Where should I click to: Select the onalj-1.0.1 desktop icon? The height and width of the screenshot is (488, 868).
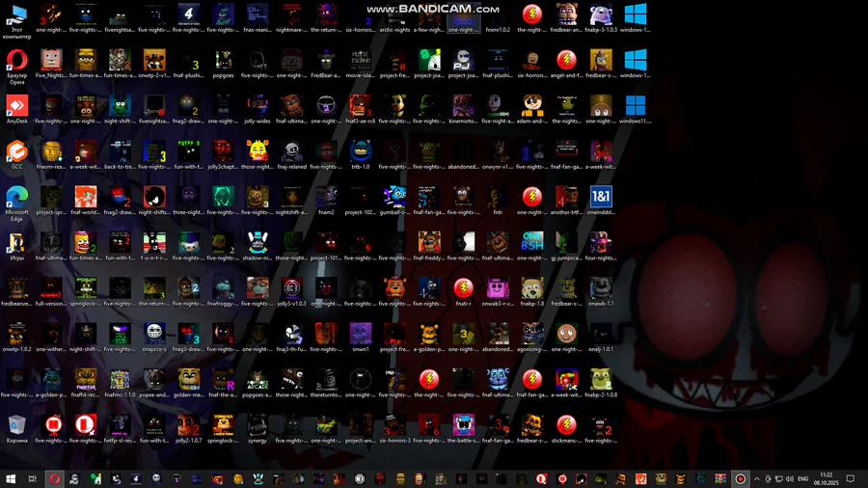pos(601,337)
